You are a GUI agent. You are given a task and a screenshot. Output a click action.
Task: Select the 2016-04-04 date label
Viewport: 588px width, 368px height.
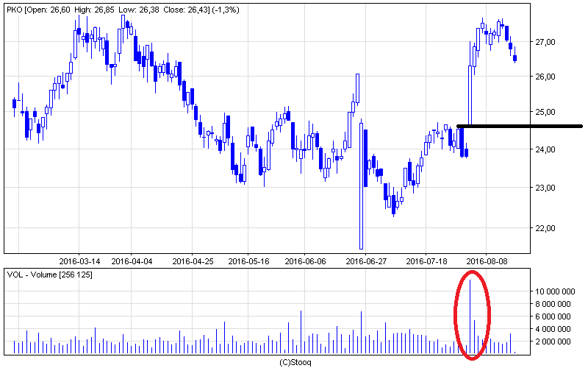[x=132, y=261]
